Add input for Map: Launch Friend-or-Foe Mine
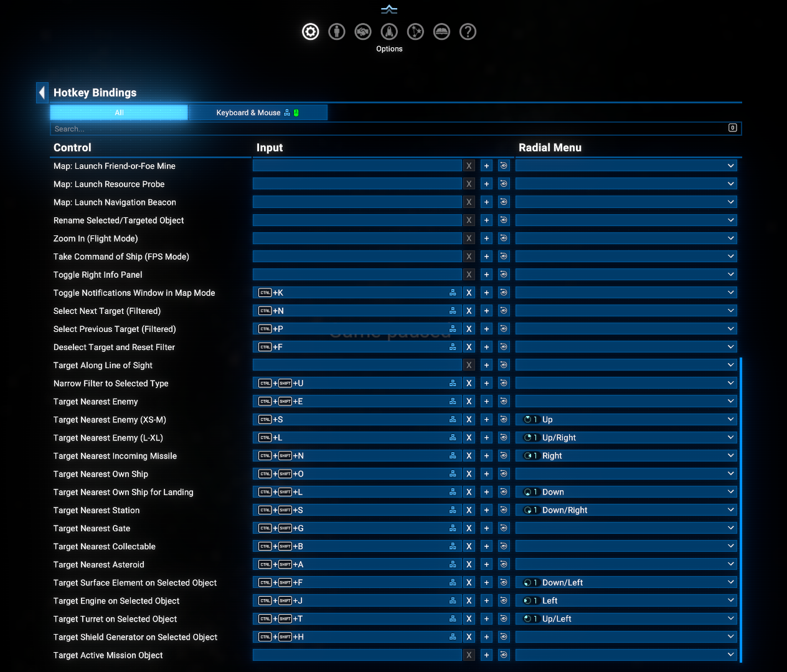 [x=486, y=166]
